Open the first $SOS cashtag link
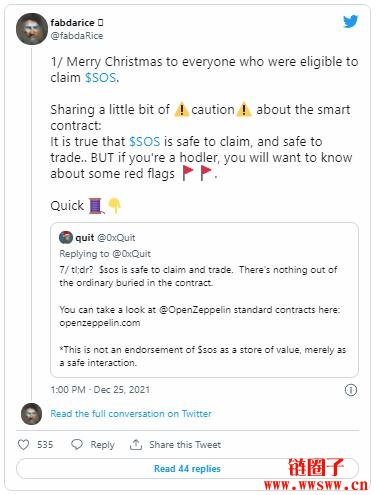Image resolution: width=377 pixels, height=495 pixels. tap(101, 78)
